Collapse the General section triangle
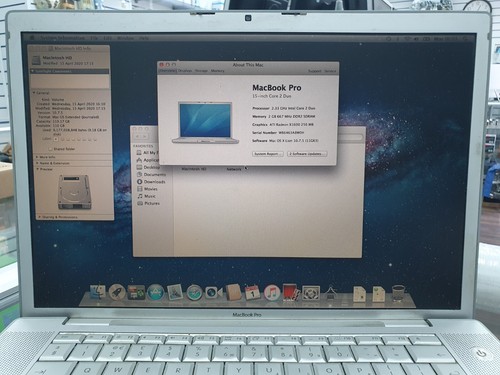500x375 pixels. [x=34, y=92]
